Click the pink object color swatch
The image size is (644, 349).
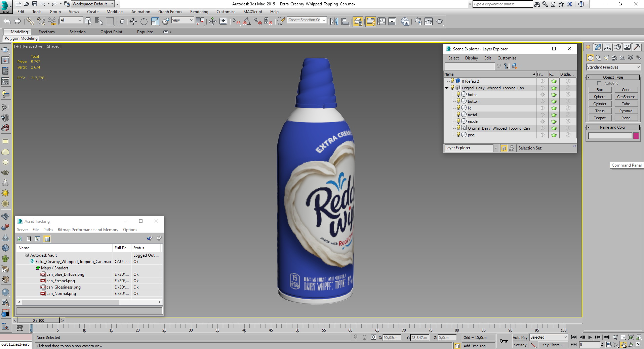[x=636, y=136]
